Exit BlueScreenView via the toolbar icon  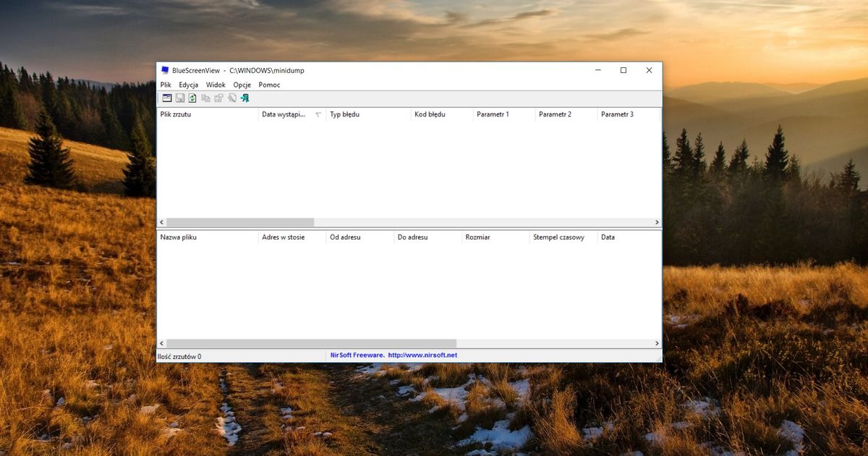pyautogui.click(x=244, y=98)
